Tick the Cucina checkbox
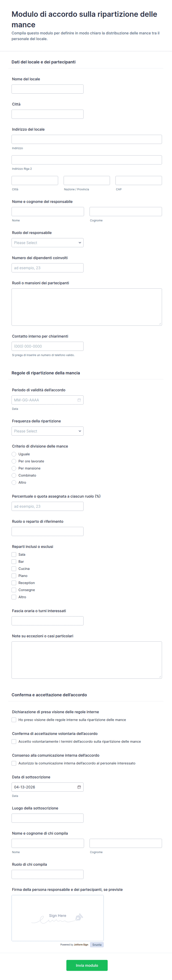The width and height of the screenshot is (172, 980). coord(14,569)
